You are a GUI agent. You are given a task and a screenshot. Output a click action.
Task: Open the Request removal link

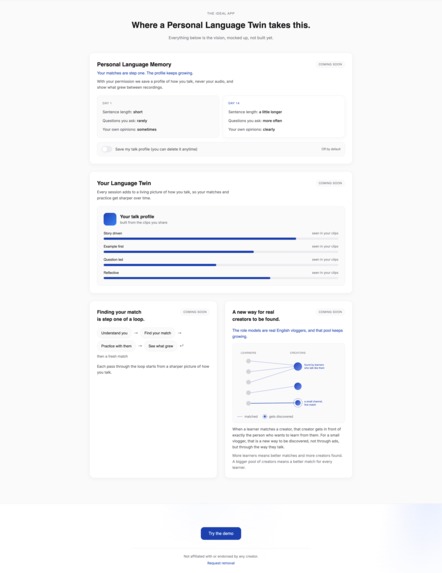point(221,563)
